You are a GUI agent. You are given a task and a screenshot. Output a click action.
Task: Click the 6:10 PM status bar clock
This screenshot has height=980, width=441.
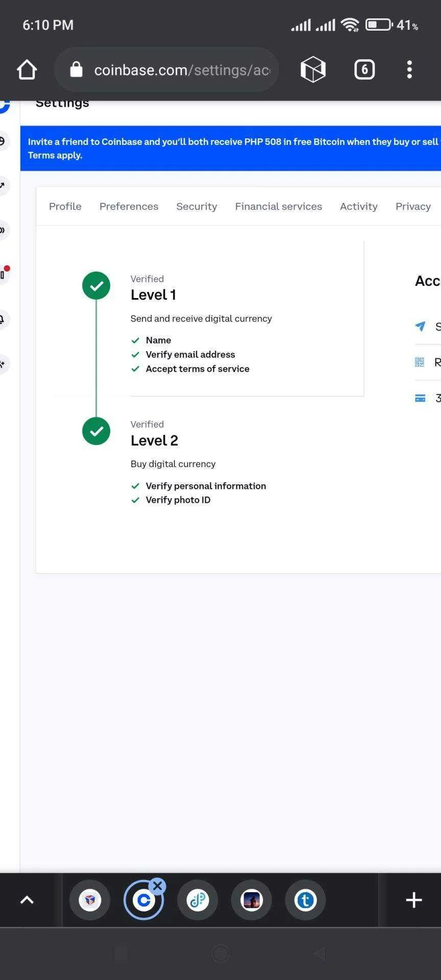[x=48, y=25]
